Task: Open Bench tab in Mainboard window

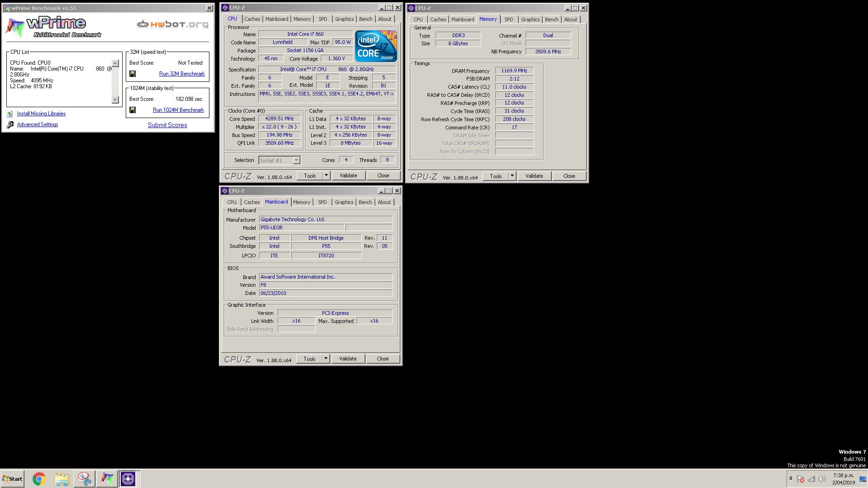Action: click(x=365, y=202)
